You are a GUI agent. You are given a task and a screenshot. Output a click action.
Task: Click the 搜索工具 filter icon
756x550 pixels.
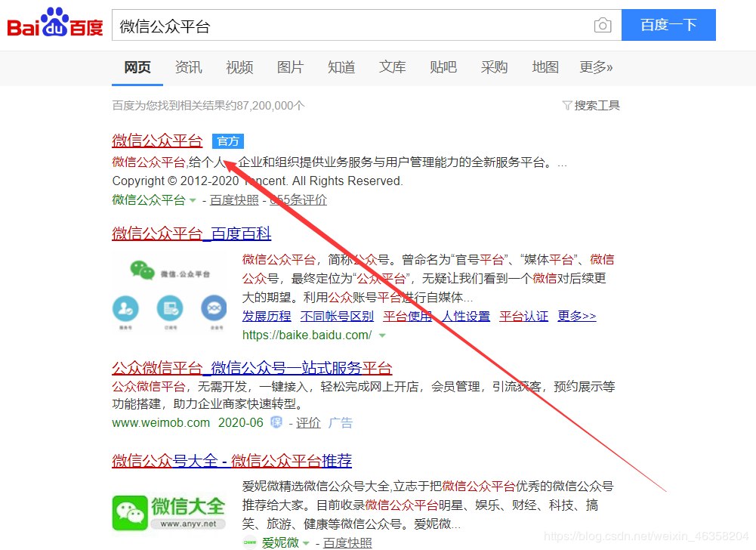pos(567,106)
